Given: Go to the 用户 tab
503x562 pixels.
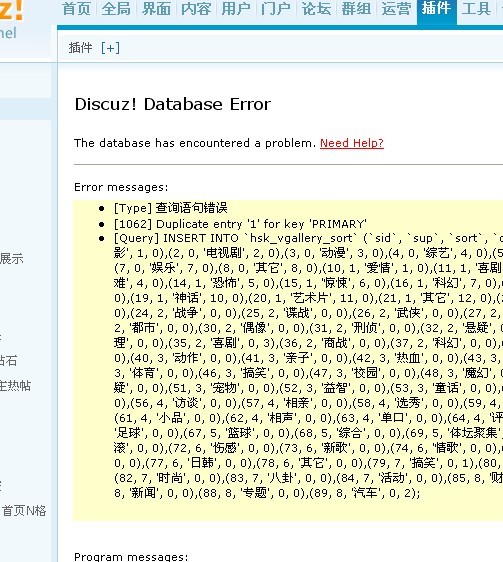Looking at the screenshot, I should pyautogui.click(x=236, y=8).
